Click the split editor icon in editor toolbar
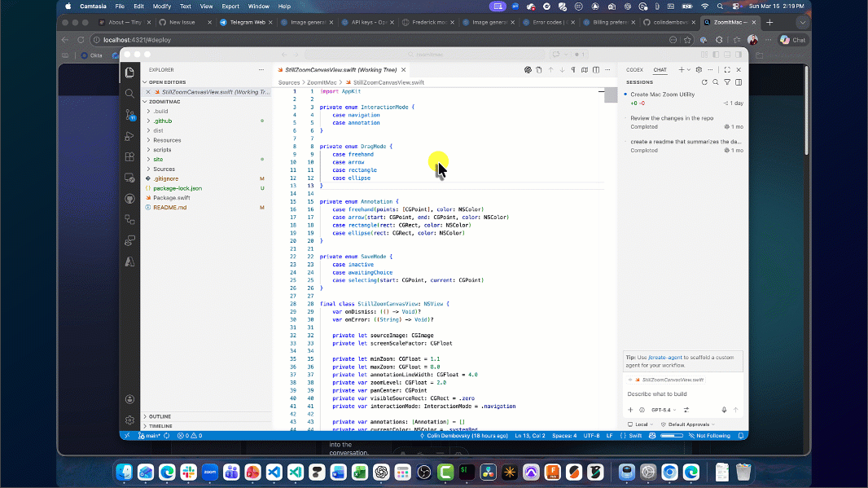This screenshot has height=488, width=868. coord(595,69)
